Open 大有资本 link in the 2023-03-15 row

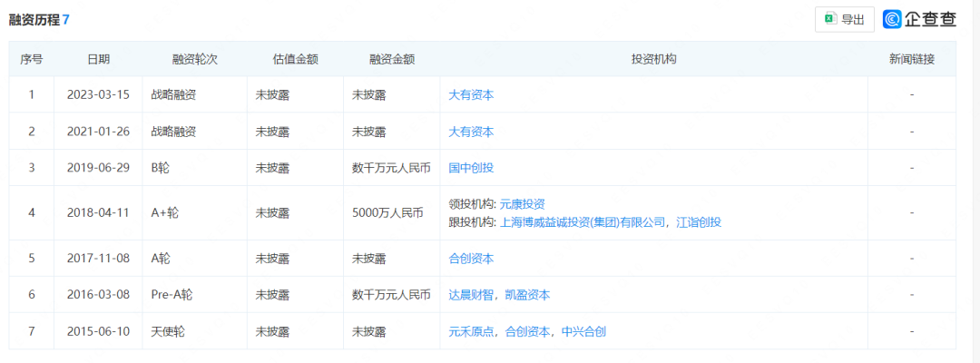pyautogui.click(x=471, y=94)
